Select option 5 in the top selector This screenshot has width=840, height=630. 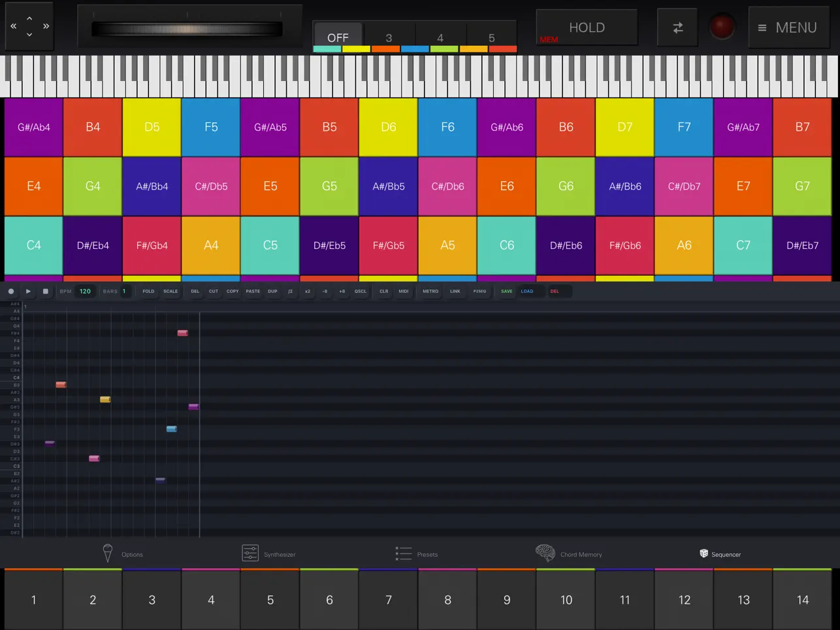491,37
